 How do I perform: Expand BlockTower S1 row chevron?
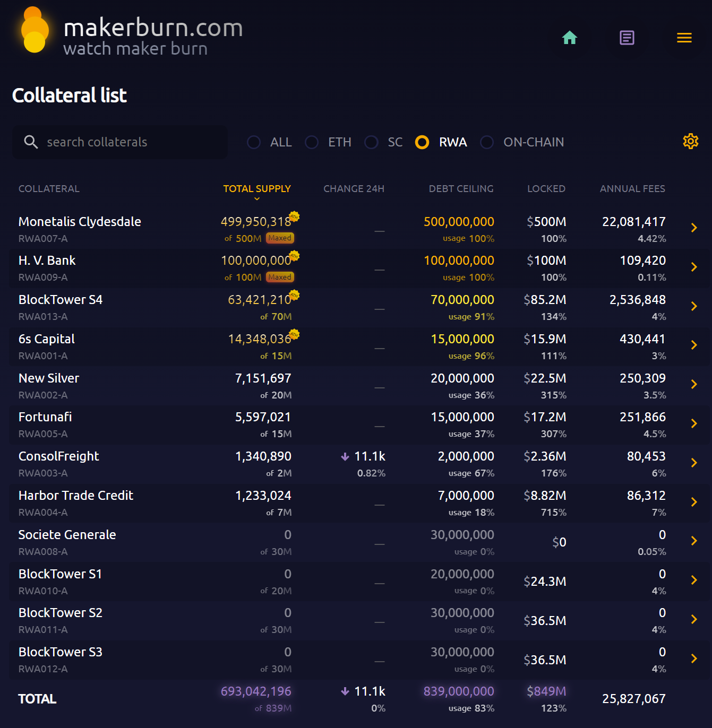(x=694, y=580)
